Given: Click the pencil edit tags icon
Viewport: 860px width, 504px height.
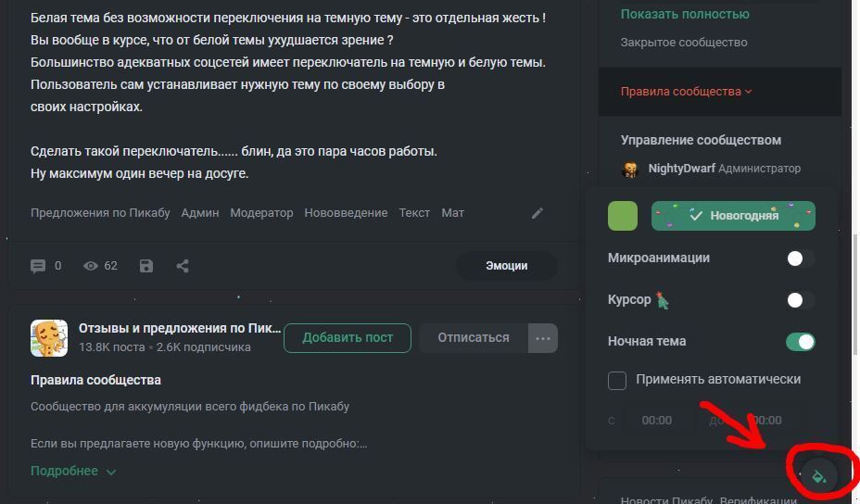Looking at the screenshot, I should click(537, 213).
